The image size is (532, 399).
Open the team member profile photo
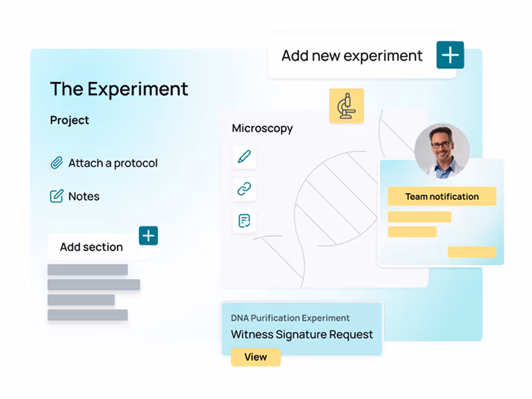(442, 151)
